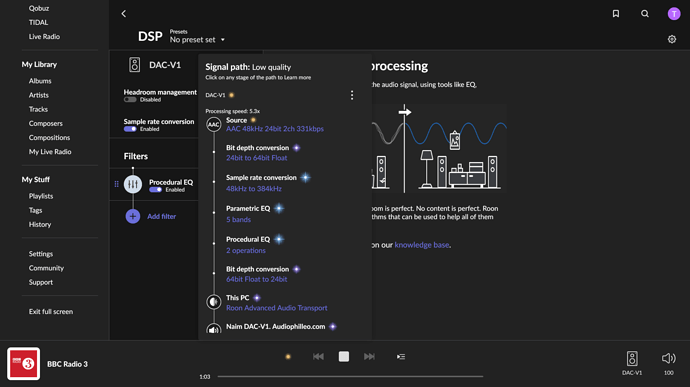The width and height of the screenshot is (690, 387).
Task: Click the 48kHz to 384kHz link
Action: [x=254, y=188]
